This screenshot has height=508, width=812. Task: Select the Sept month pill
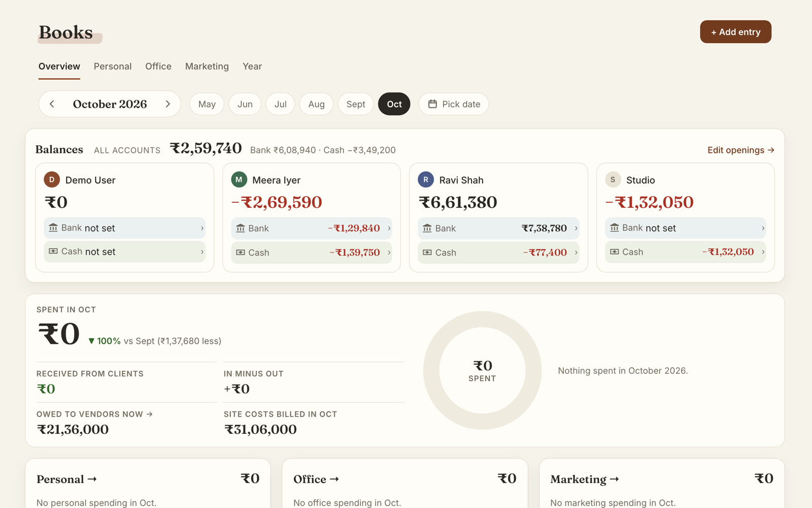coord(356,104)
